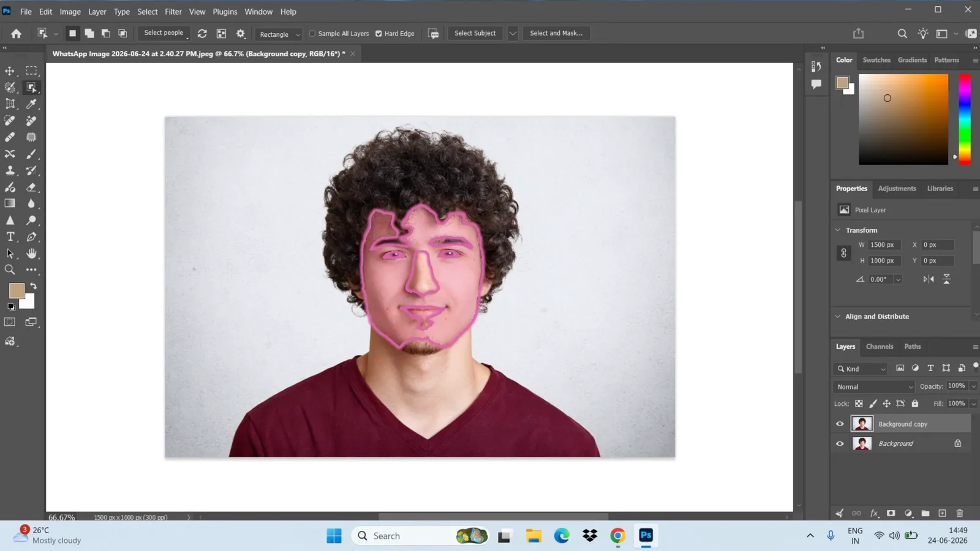
Task: Click the delete layer trash icon
Action: (x=960, y=513)
